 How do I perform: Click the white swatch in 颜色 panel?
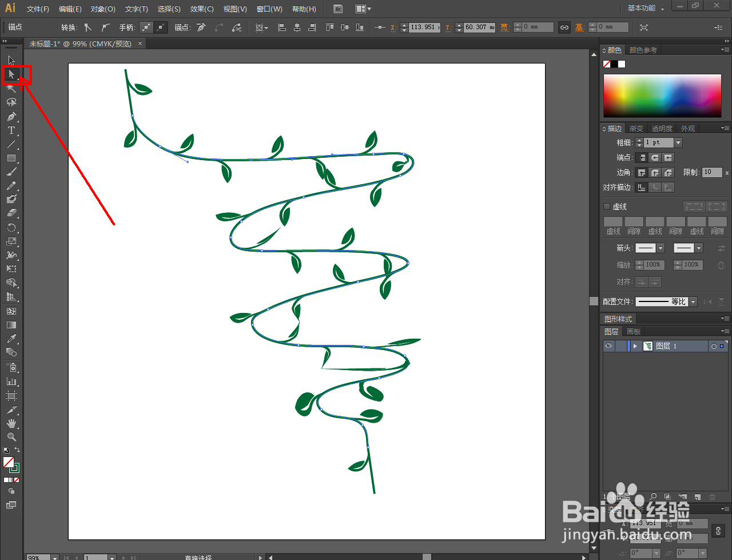point(622,64)
